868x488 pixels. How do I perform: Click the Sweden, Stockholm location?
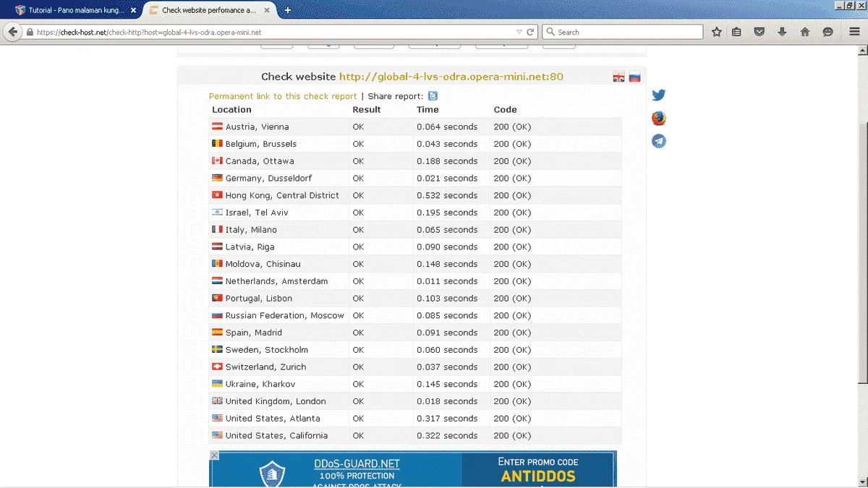(x=267, y=350)
